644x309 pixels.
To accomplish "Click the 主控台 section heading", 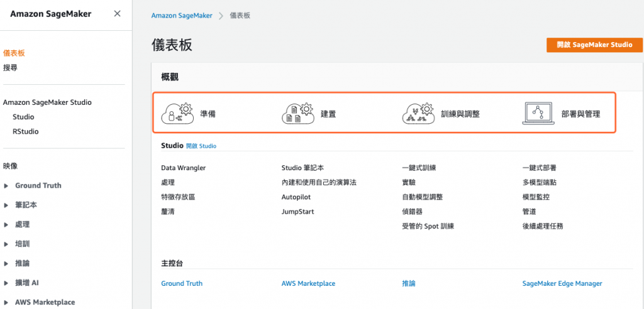I will point(172,263).
